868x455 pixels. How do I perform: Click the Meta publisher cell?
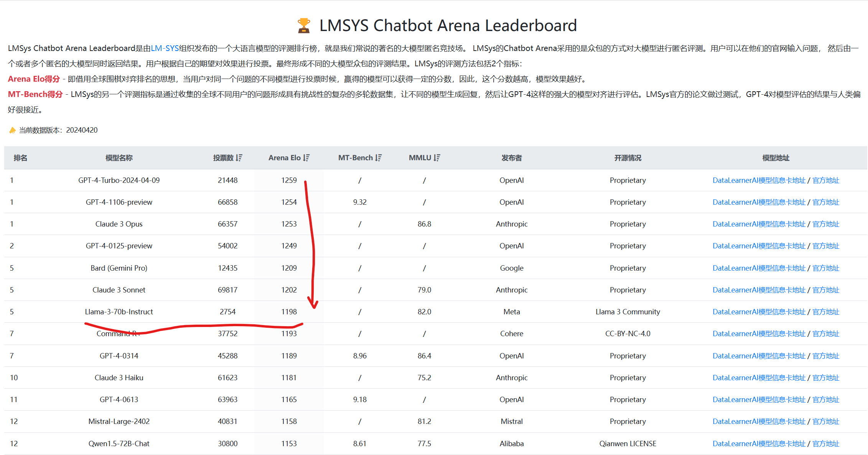point(512,312)
